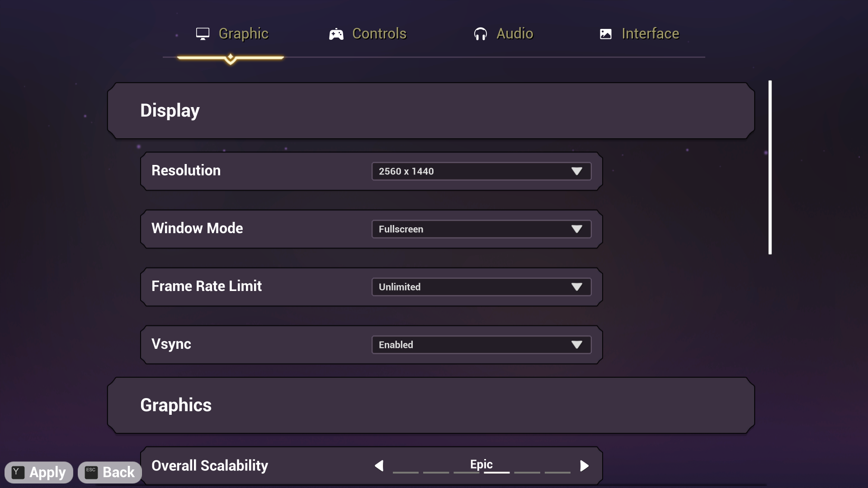
Task: Open the Graphic tab
Action: 232,34
